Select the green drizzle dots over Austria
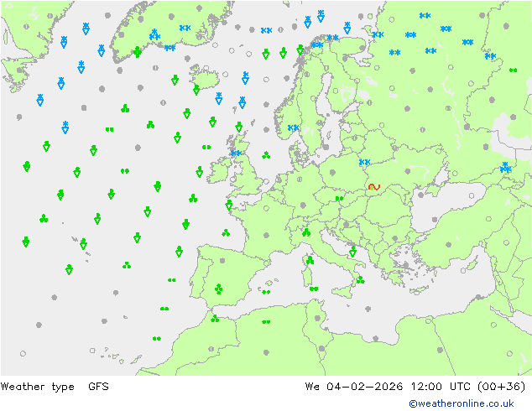Viewport: 532px width, 411px height. tap(339, 199)
